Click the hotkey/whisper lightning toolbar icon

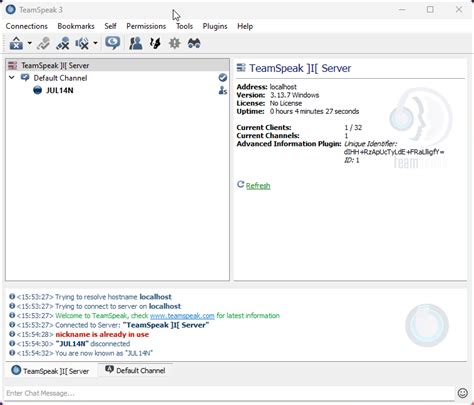[155, 43]
